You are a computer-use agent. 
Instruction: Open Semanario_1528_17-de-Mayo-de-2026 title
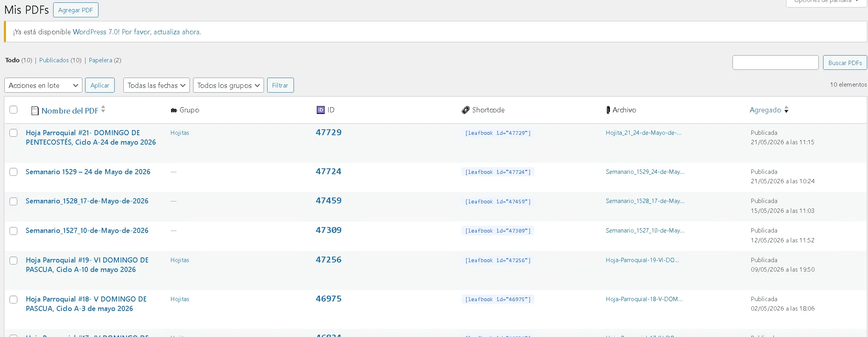click(87, 201)
